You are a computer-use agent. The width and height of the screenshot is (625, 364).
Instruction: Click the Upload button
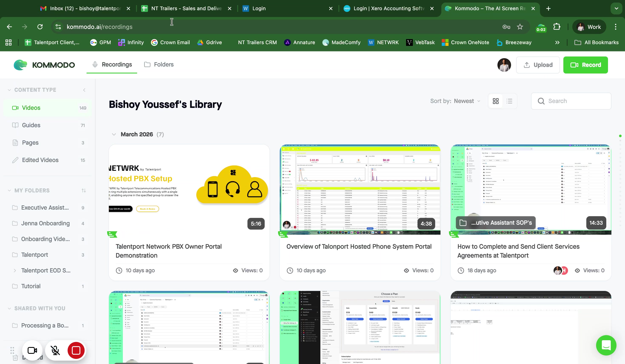(x=538, y=65)
